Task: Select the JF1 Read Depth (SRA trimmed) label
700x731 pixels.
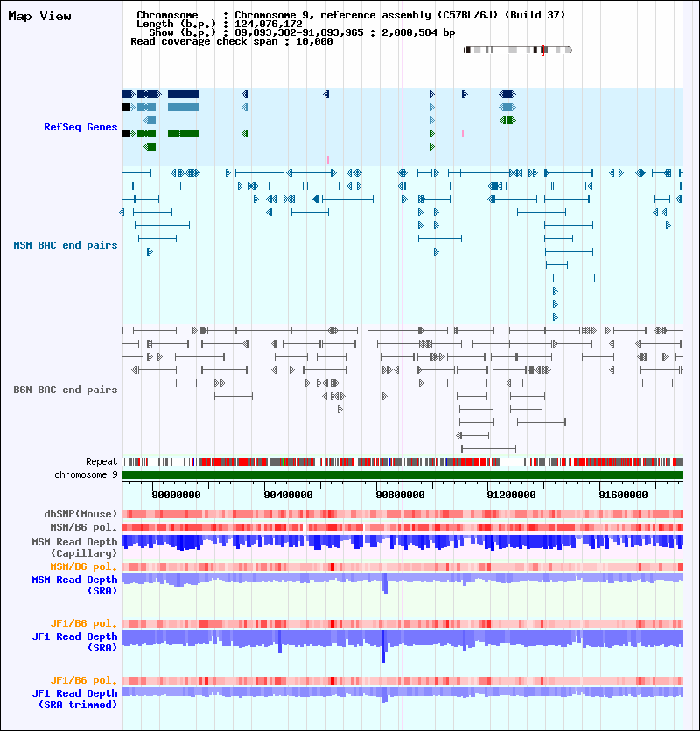Action: point(74,699)
